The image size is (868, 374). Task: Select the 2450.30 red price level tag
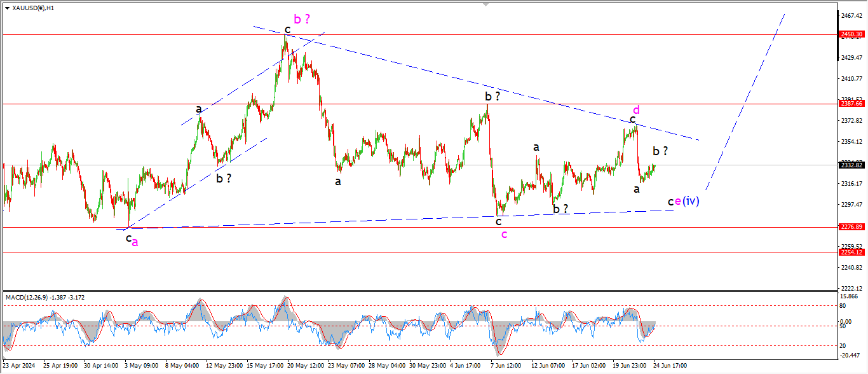pyautogui.click(x=851, y=34)
